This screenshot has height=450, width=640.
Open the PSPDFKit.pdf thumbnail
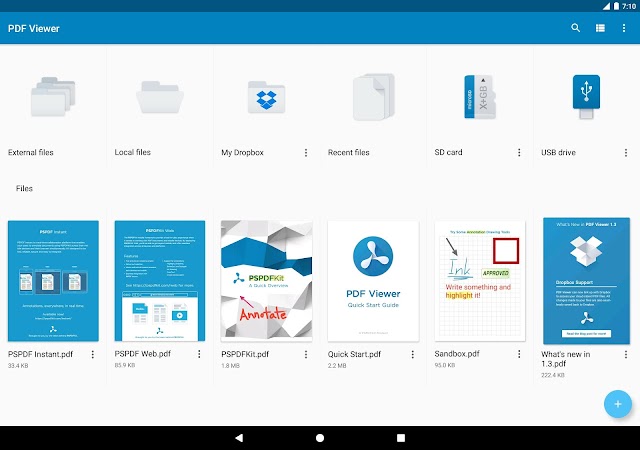pos(267,281)
